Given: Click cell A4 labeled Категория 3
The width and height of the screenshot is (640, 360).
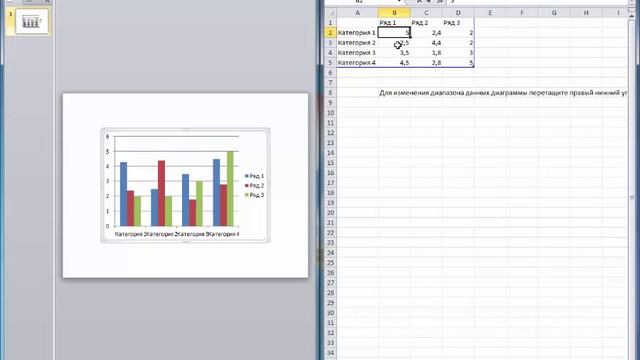Looking at the screenshot, I should pos(357,53).
